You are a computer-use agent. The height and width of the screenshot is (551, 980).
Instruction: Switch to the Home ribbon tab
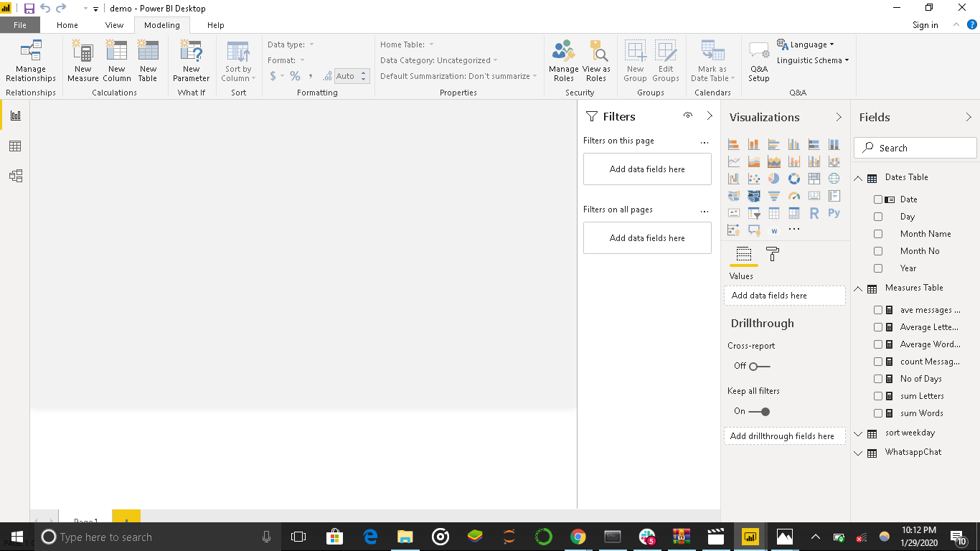click(x=67, y=25)
